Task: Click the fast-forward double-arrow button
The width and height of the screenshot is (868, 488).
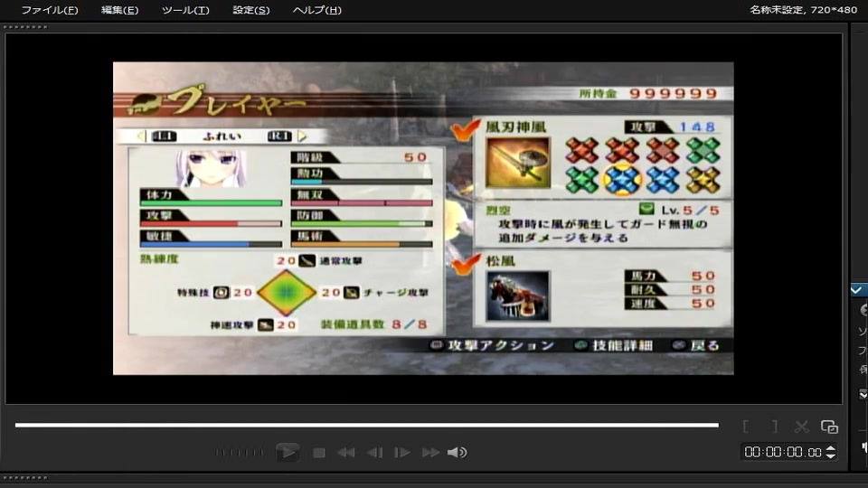Action: coord(430,453)
